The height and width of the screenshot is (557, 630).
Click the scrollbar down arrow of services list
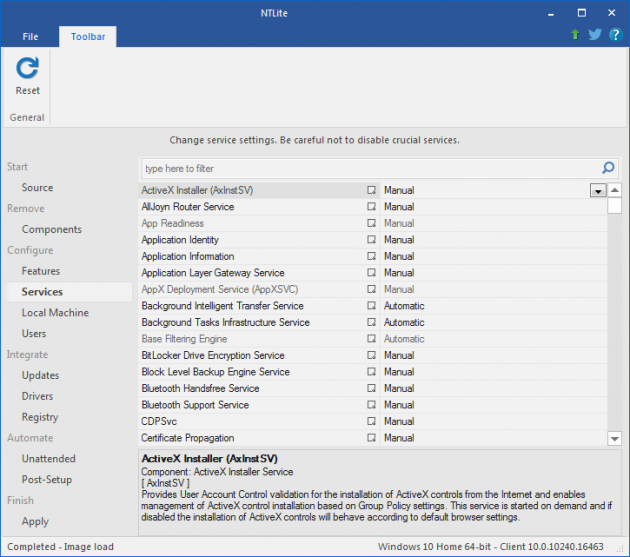point(615,438)
